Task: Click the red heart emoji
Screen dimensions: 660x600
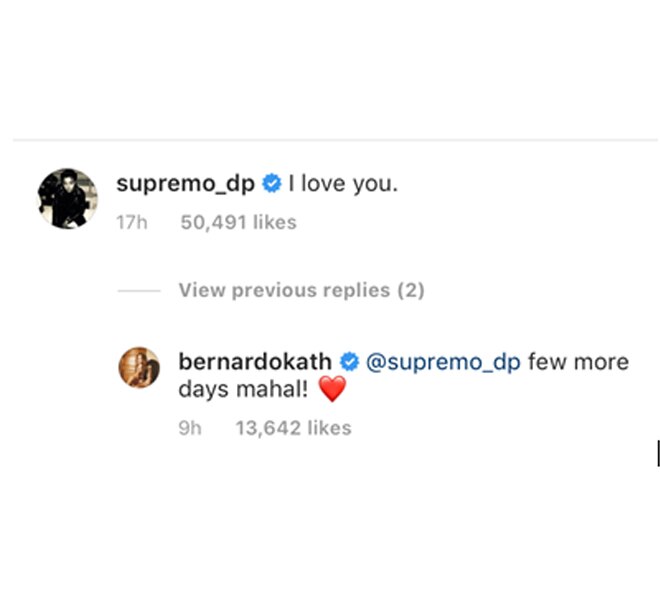Action: 333,389
